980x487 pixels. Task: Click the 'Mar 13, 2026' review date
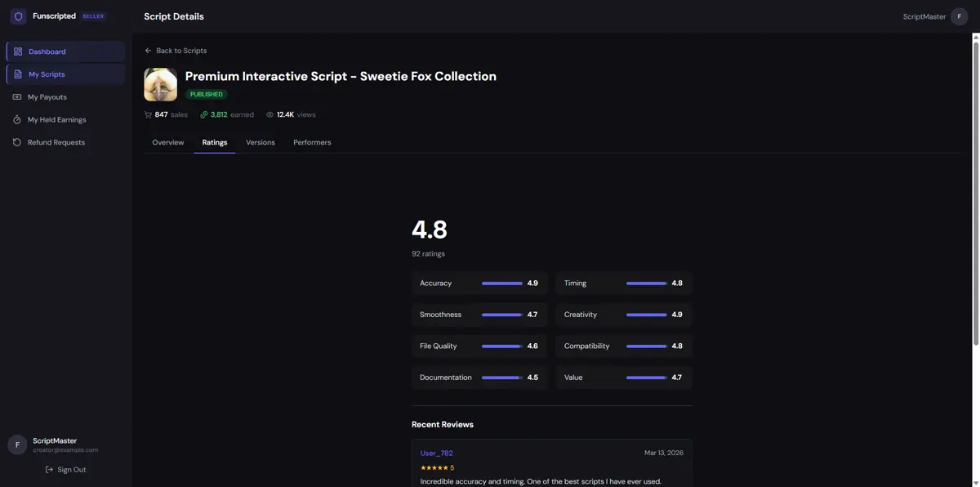tap(664, 453)
